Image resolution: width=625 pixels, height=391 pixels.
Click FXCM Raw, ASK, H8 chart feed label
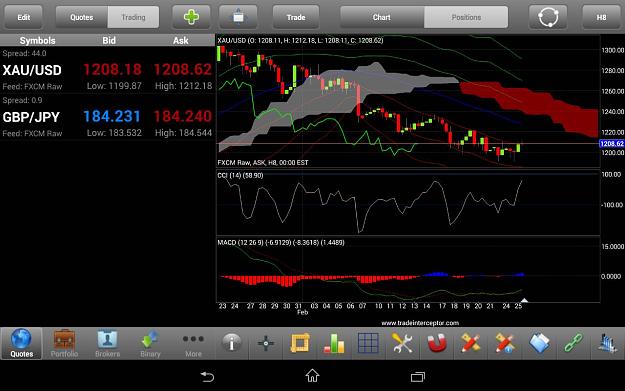pos(263,163)
